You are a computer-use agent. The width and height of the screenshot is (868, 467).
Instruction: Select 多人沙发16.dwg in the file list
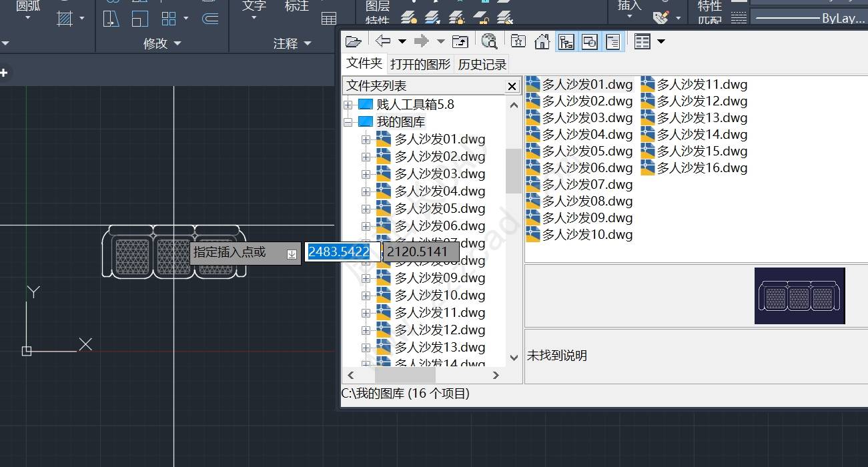(701, 168)
